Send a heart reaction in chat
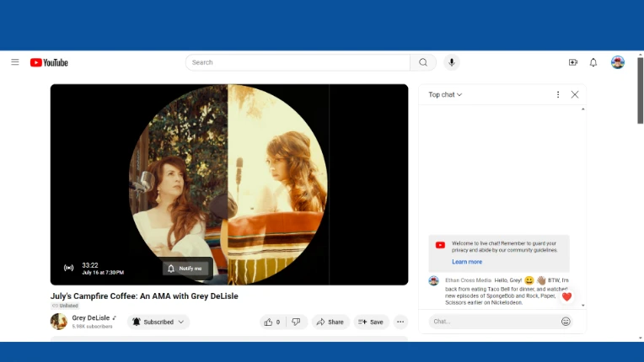This screenshot has height=362, width=644. (x=566, y=296)
